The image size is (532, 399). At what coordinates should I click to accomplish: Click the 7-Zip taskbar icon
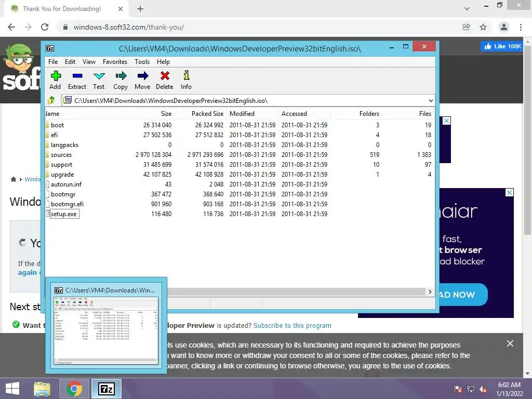click(107, 389)
